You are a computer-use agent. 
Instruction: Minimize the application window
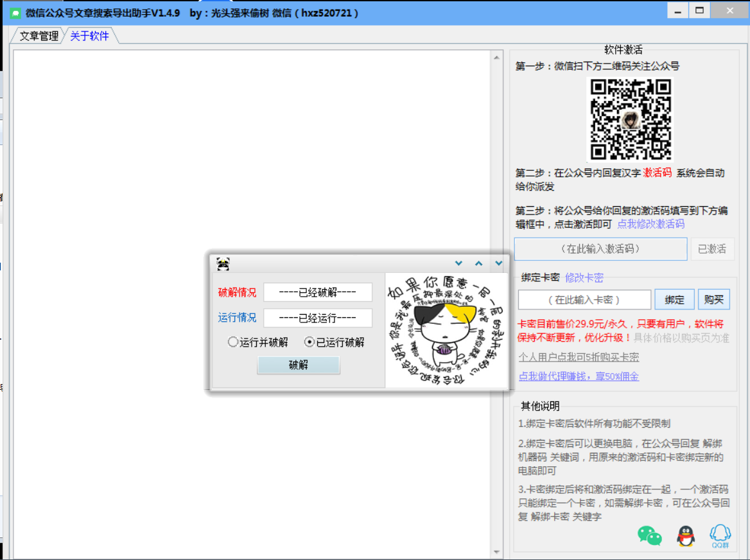678,11
